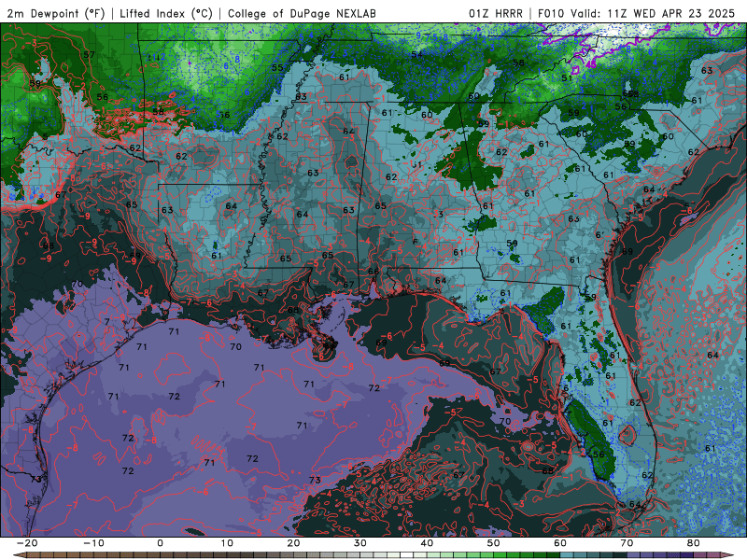Image resolution: width=747 pixels, height=560 pixels.
Task: Click the '60' color scale label
Action: tap(560, 543)
